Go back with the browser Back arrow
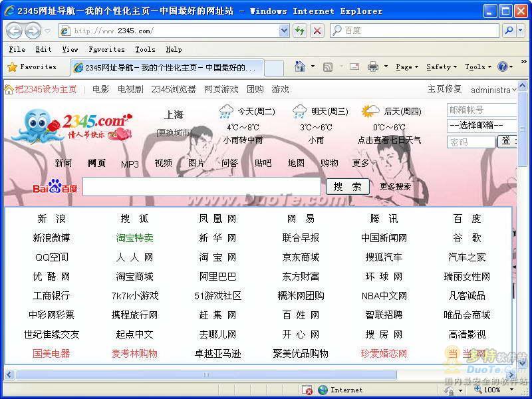This screenshot has width=532, height=399. (x=14, y=31)
